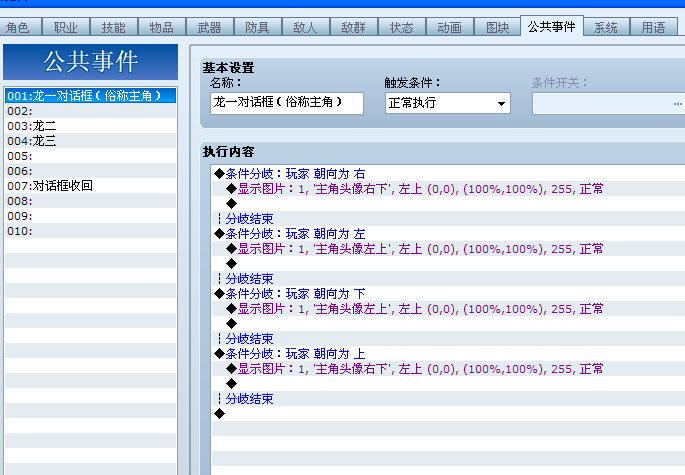Select command 条件分歧：玩家 朝向为 左

point(448,234)
